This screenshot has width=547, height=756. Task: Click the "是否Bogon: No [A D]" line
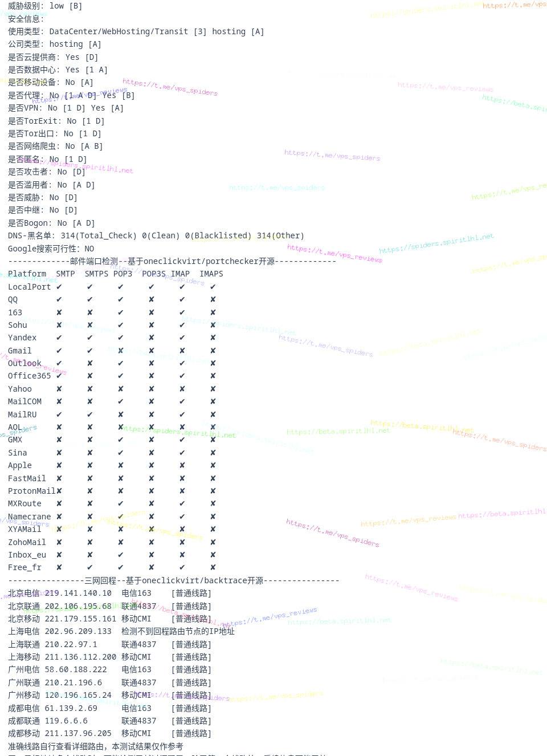[51, 223]
